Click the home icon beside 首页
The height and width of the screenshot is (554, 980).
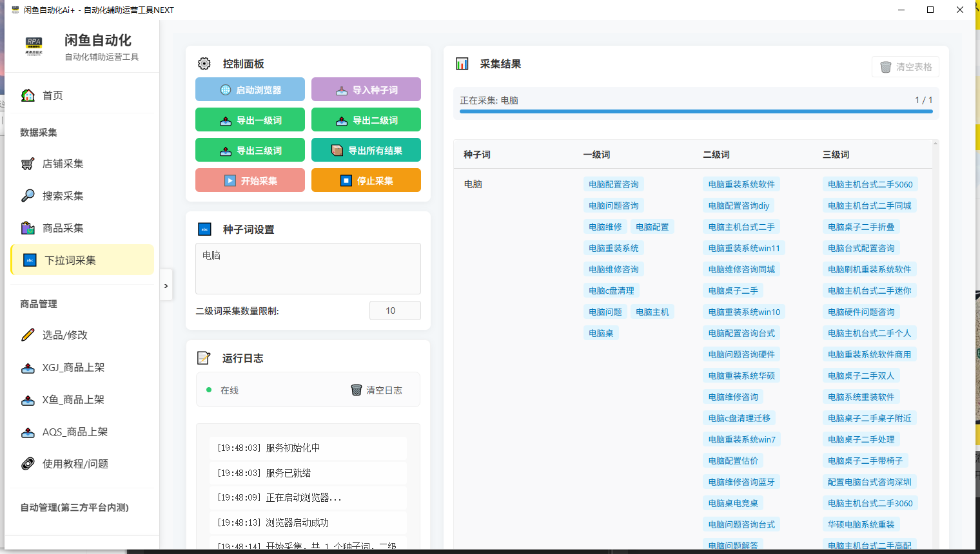[x=28, y=95]
